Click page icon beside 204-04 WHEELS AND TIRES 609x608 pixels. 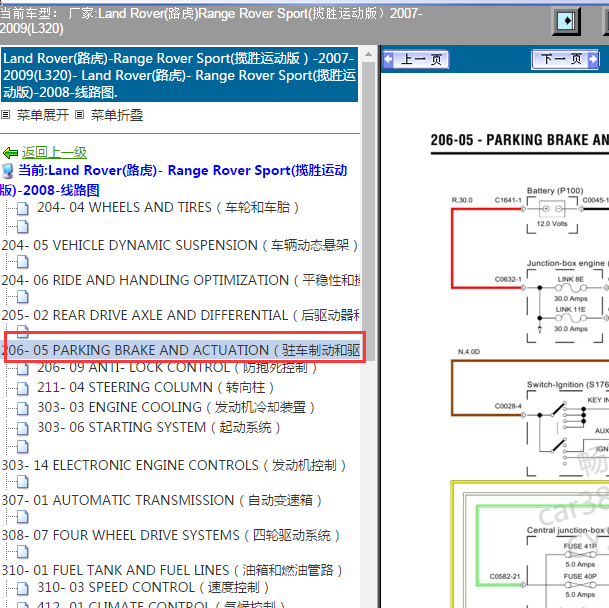point(23,208)
